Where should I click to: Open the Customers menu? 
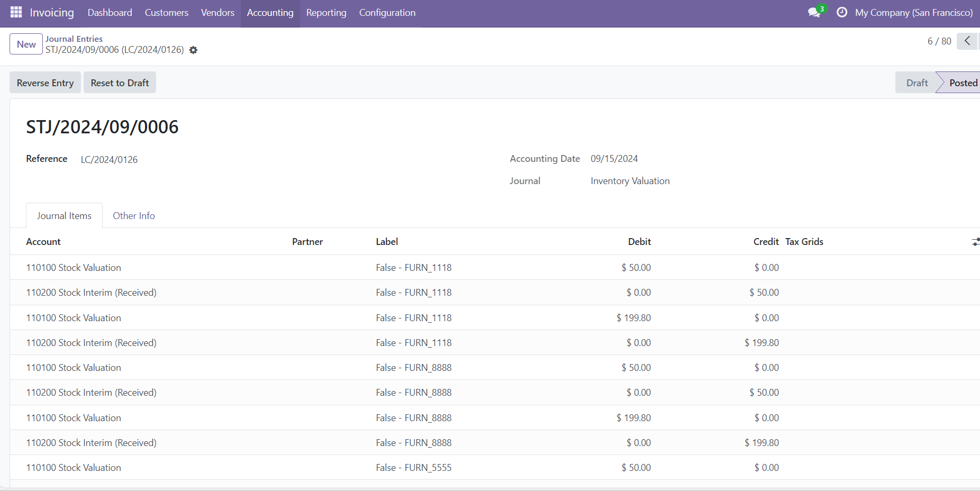point(166,13)
